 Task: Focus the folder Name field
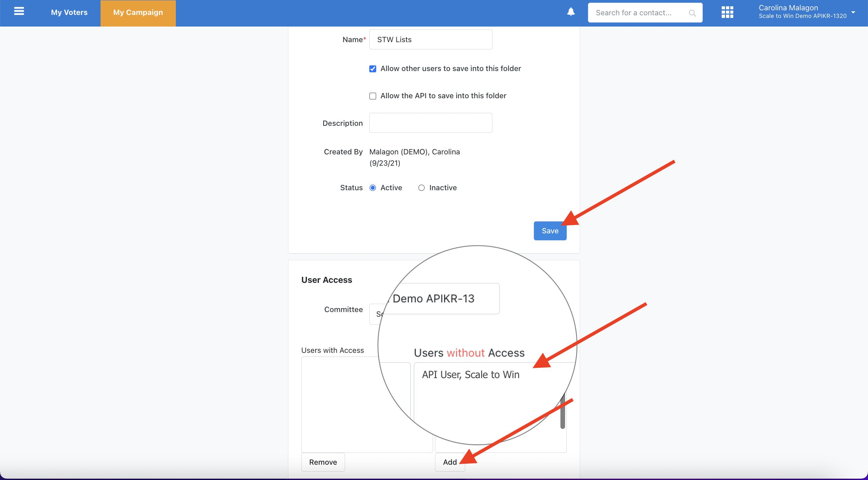coord(430,40)
